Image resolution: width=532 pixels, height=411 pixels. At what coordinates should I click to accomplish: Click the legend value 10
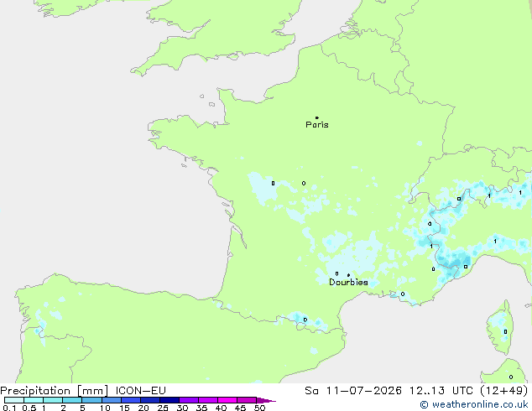[x=105, y=408]
